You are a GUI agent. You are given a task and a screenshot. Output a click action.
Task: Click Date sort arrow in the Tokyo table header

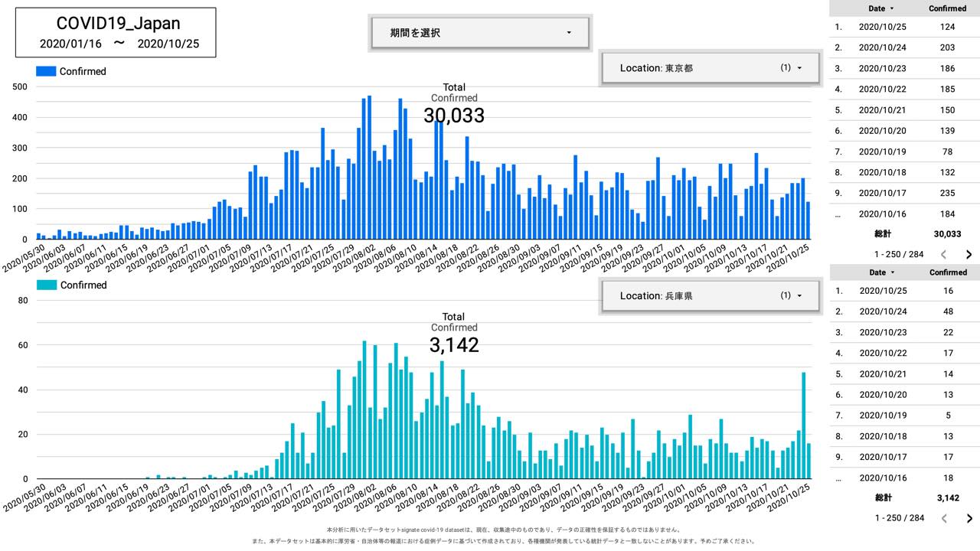coord(892,8)
